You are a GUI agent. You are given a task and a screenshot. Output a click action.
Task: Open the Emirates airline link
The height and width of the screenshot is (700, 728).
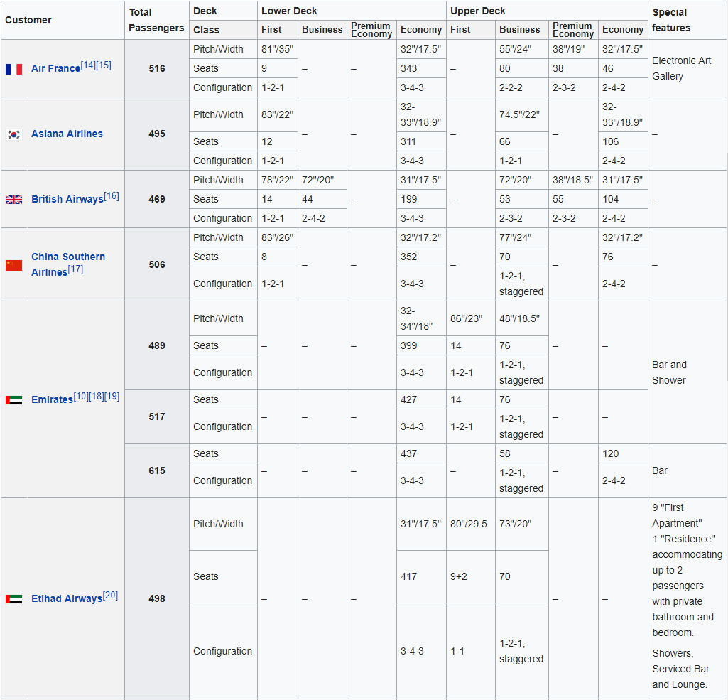(52, 400)
